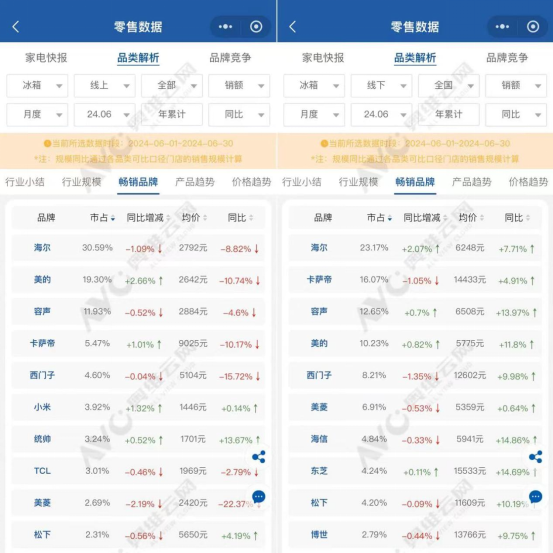Viewport: 553px width, 553px height.
Task: Open 线下 channel dropdown
Action: pos(381,85)
